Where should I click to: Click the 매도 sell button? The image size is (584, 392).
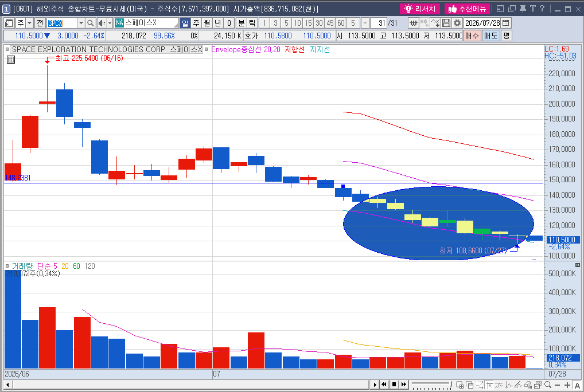coord(490,36)
